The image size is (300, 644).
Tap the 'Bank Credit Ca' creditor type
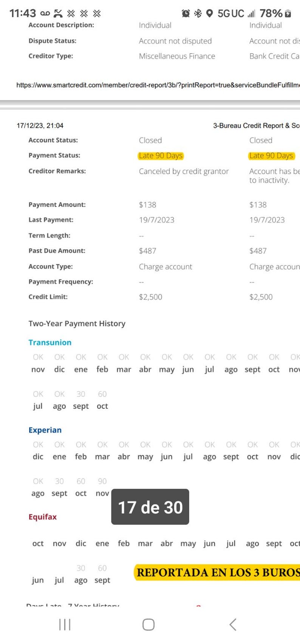click(274, 56)
